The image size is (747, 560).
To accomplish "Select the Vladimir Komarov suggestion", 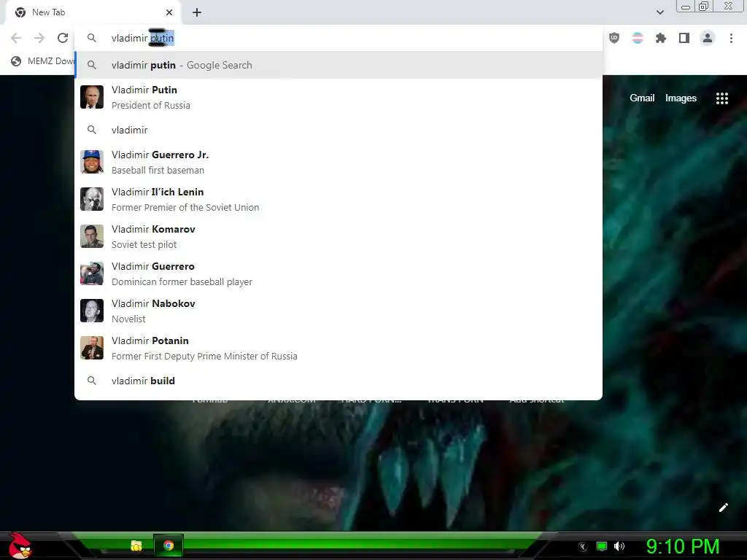I will [338, 236].
